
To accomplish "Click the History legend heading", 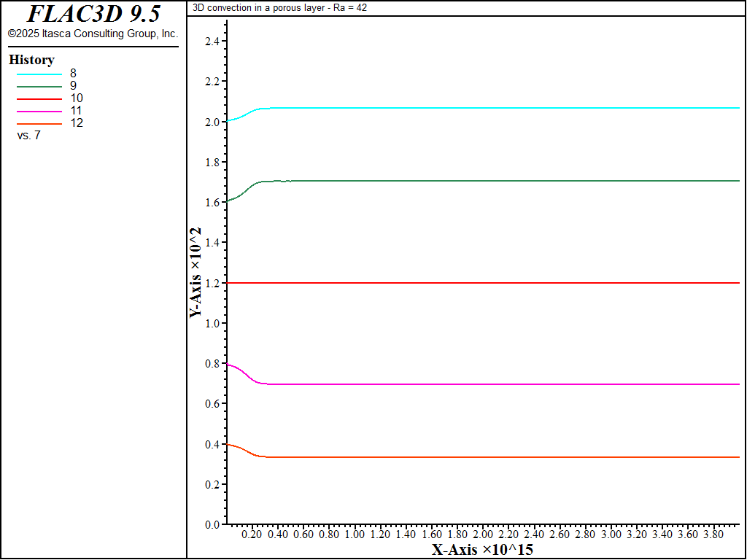I will pos(31,60).
